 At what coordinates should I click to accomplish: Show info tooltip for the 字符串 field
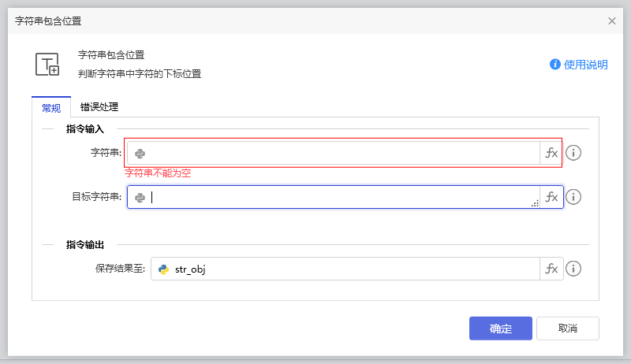[573, 153]
